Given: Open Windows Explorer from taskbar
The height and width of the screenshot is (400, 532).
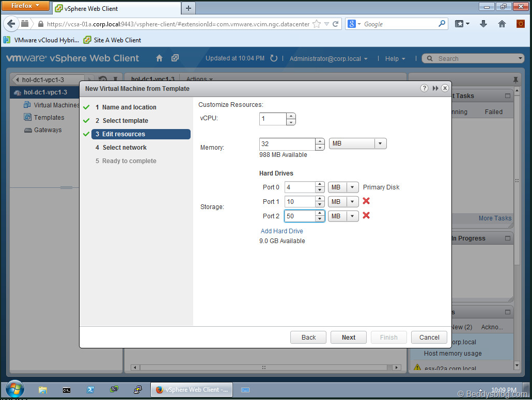Looking at the screenshot, I should (x=43, y=390).
